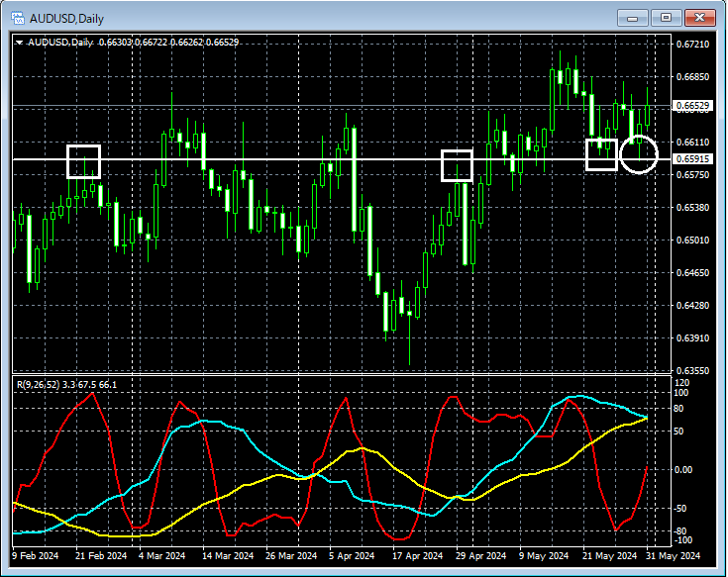Click the 0.64280 price axis label

692,305
